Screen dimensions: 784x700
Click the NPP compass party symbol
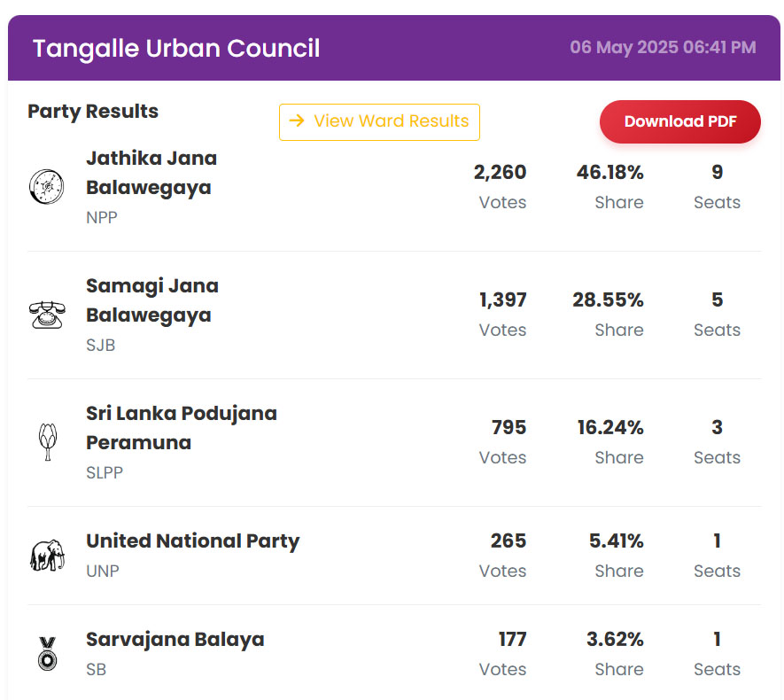(46, 187)
